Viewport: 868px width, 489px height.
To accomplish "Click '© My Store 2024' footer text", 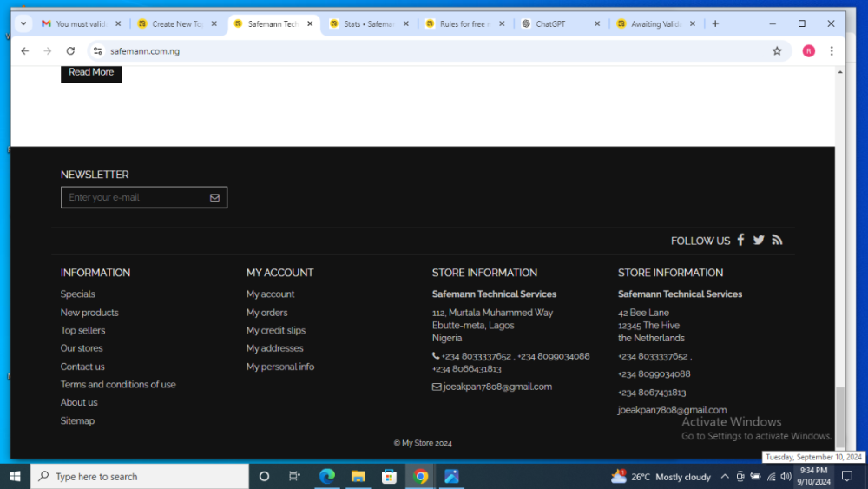I will pos(423,443).
